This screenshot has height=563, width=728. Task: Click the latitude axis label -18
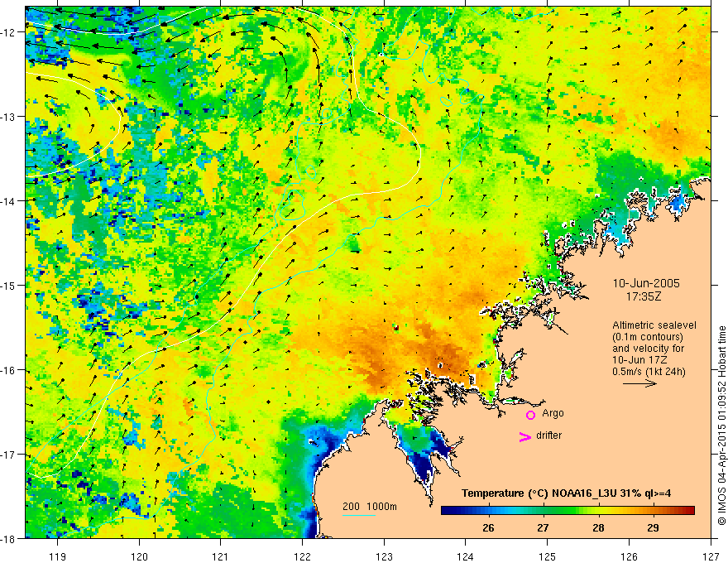tap(7, 539)
